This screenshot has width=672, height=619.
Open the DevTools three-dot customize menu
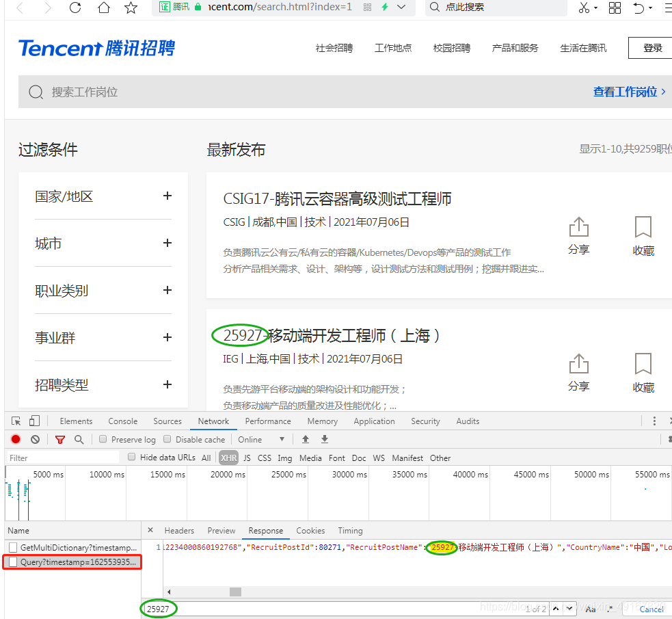click(x=654, y=421)
